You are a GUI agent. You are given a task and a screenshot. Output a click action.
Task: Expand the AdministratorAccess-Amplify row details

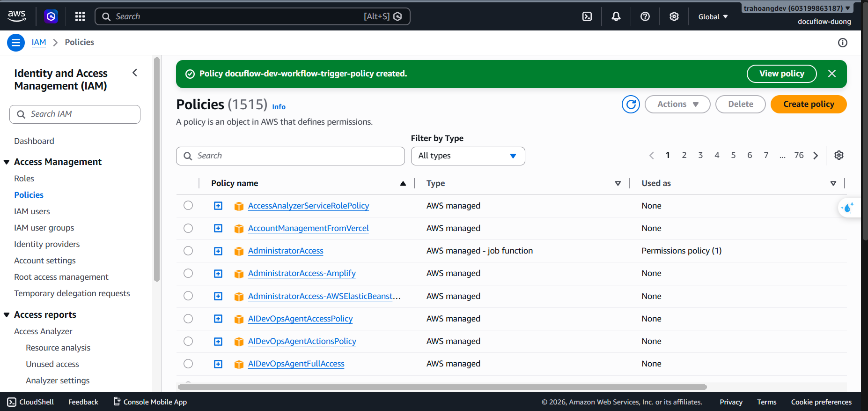[x=218, y=273]
